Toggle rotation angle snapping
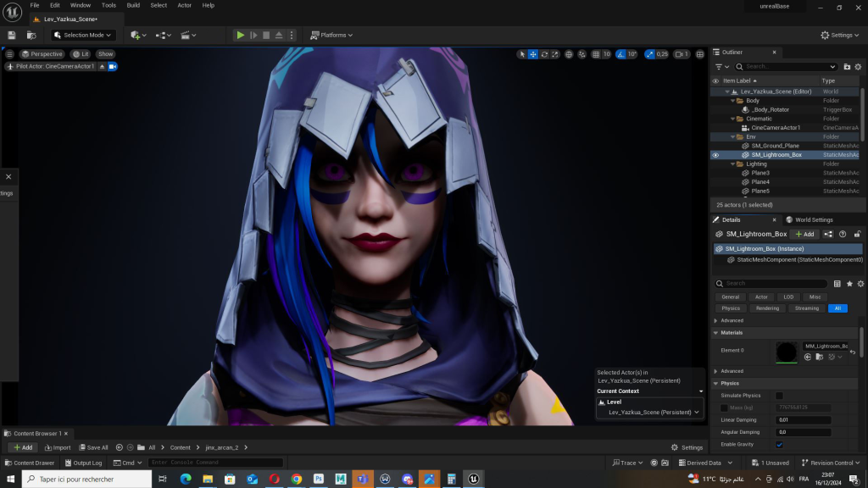The width and height of the screenshot is (868, 488). click(620, 54)
